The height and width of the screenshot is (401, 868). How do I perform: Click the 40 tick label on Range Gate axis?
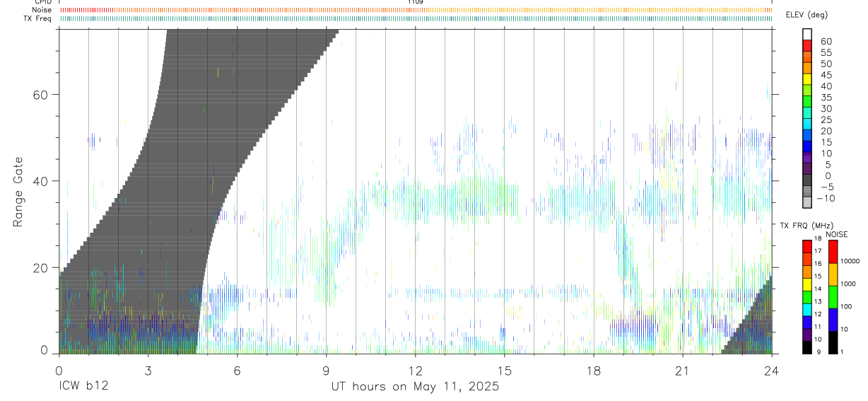pyautogui.click(x=40, y=181)
